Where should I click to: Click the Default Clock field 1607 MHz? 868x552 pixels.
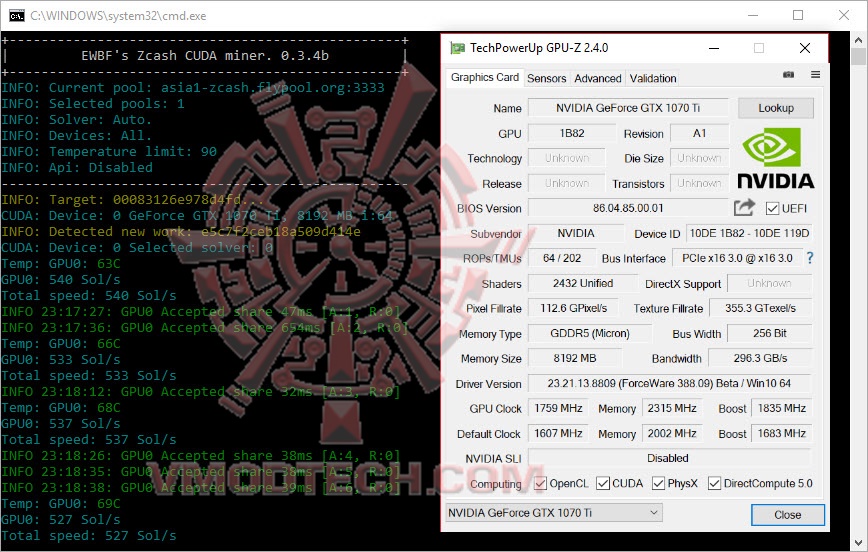(558, 434)
